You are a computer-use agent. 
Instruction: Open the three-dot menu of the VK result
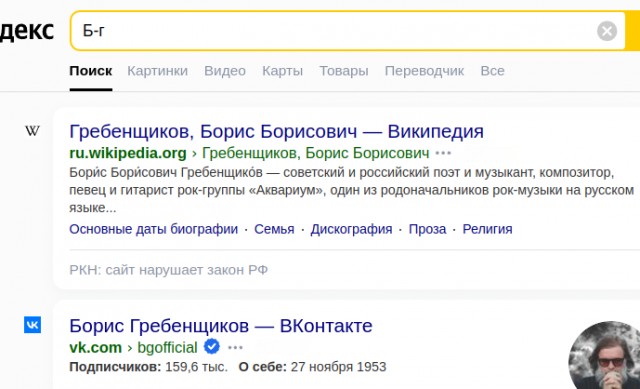(235, 348)
